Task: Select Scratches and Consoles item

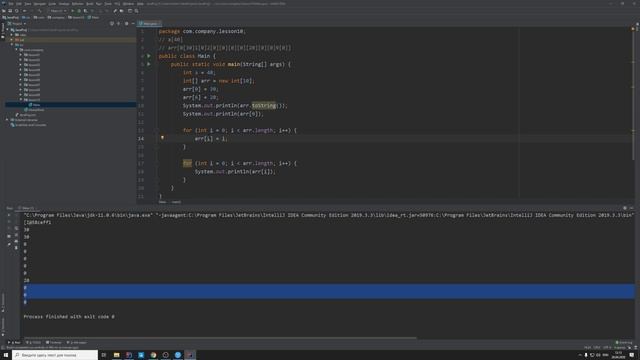Action: [x=29, y=125]
